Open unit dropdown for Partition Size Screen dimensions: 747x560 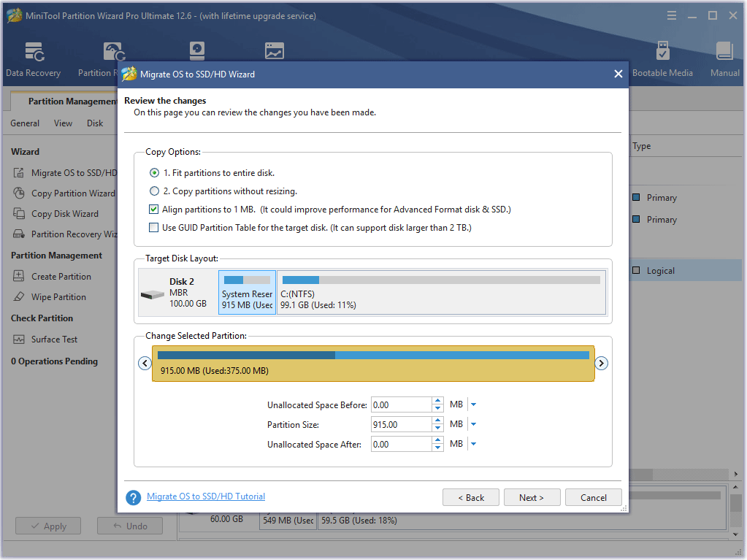(474, 424)
